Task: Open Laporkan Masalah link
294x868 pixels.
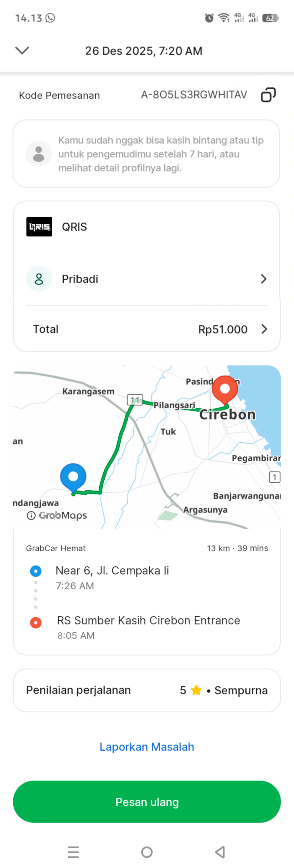Action: (147, 747)
